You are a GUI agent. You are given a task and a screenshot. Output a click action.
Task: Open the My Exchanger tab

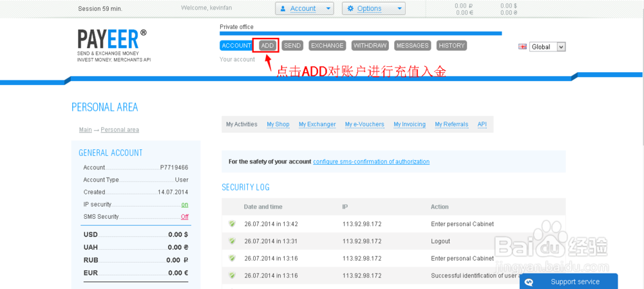pos(317,124)
